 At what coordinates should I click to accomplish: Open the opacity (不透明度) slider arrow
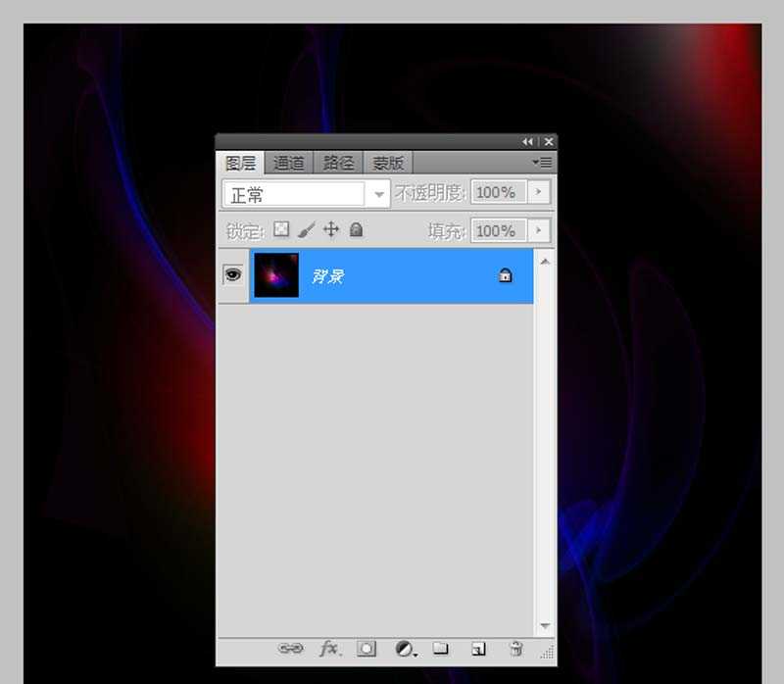pos(538,193)
